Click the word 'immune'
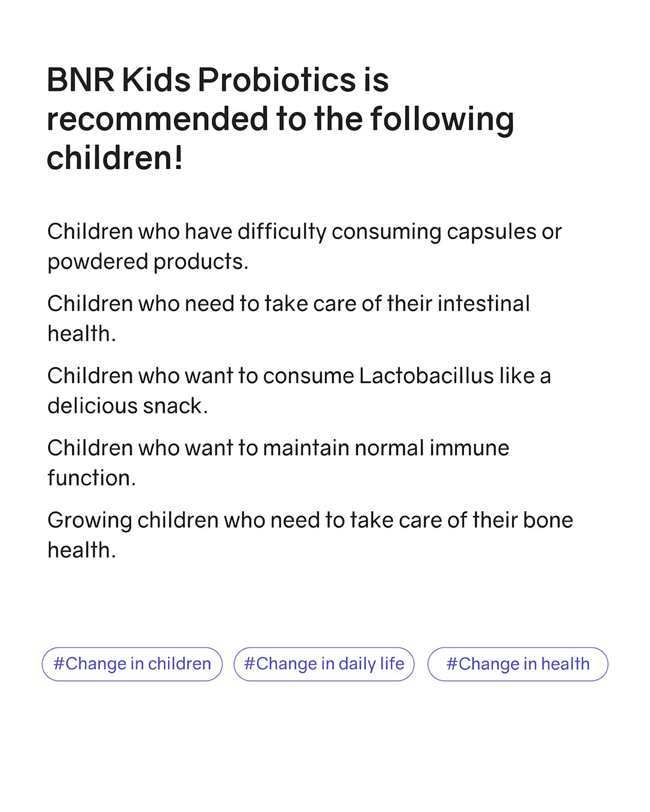The width and height of the screenshot is (650, 812). coord(469,448)
